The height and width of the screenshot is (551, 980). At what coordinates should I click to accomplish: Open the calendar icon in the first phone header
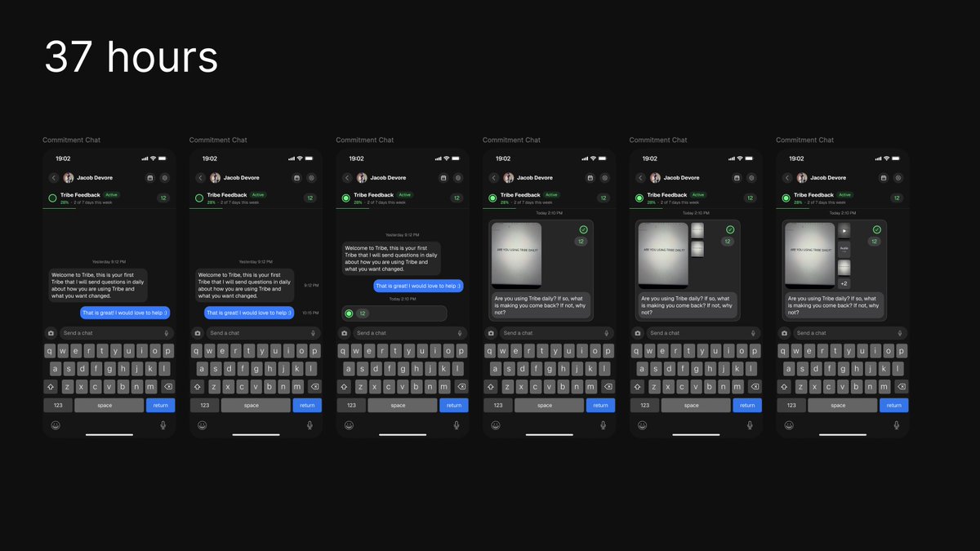click(x=150, y=177)
